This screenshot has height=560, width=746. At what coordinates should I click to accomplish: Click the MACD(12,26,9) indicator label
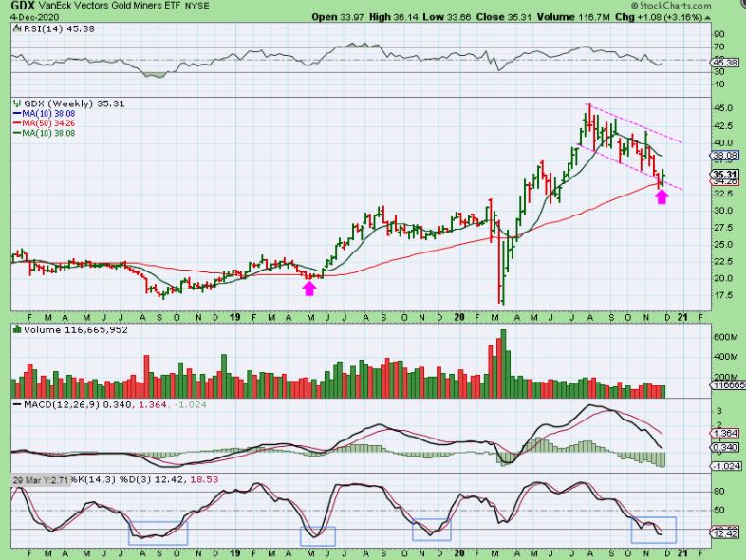coord(62,405)
